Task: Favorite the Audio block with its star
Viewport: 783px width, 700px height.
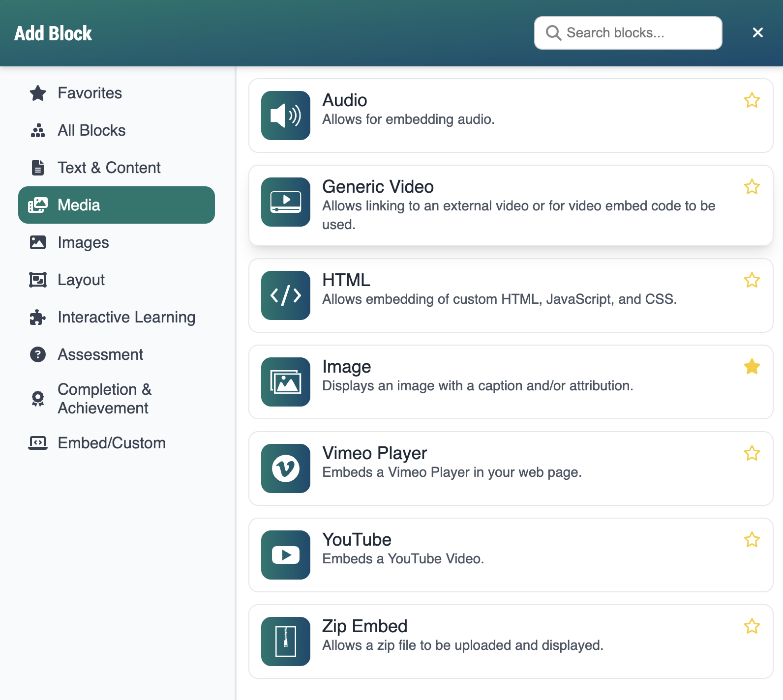Action: click(x=752, y=100)
